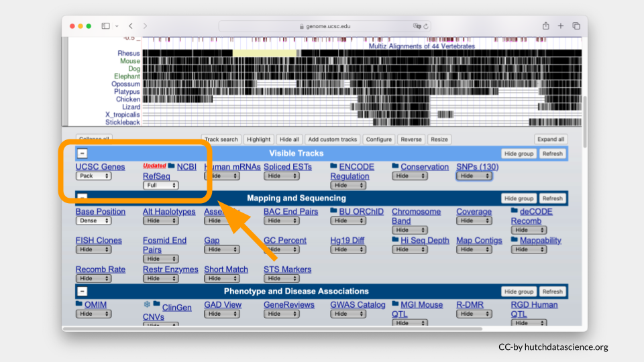Click the Expand all button
The image size is (644, 362).
tap(551, 139)
